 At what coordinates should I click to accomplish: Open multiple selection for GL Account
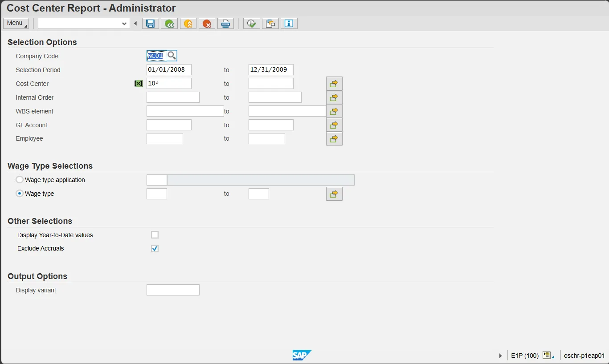click(334, 125)
